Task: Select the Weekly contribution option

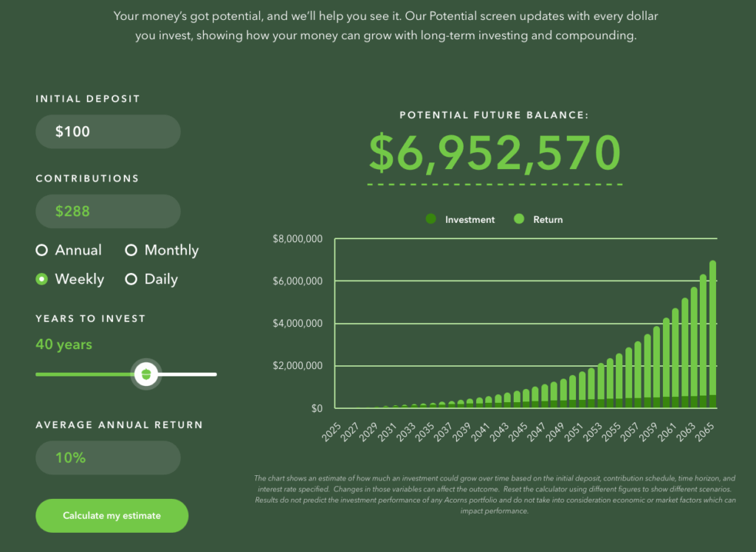Action: [x=42, y=280]
